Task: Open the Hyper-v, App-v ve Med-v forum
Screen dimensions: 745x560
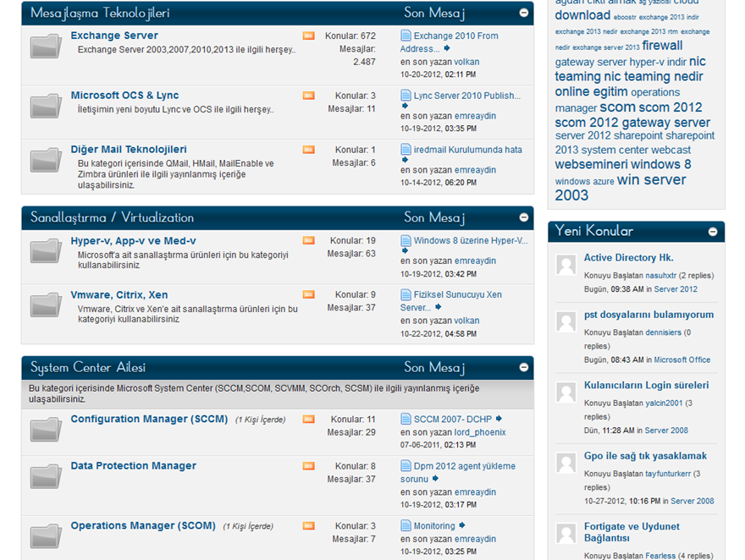Action: pos(133,241)
